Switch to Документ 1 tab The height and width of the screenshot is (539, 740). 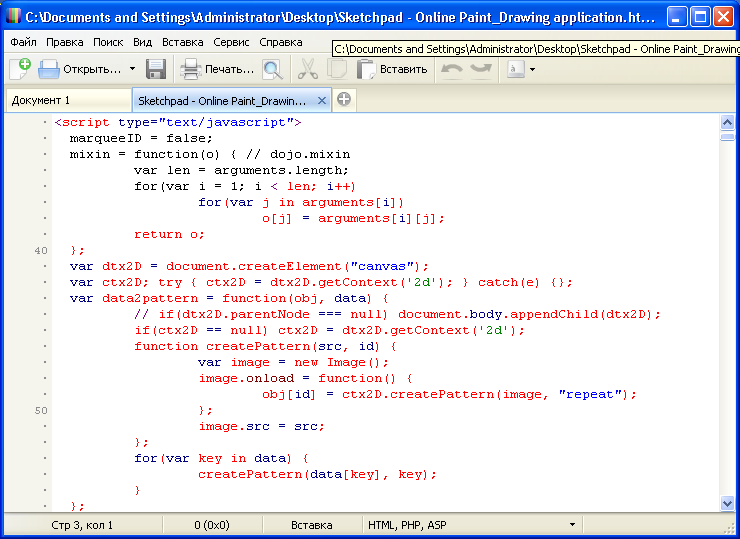point(41,100)
